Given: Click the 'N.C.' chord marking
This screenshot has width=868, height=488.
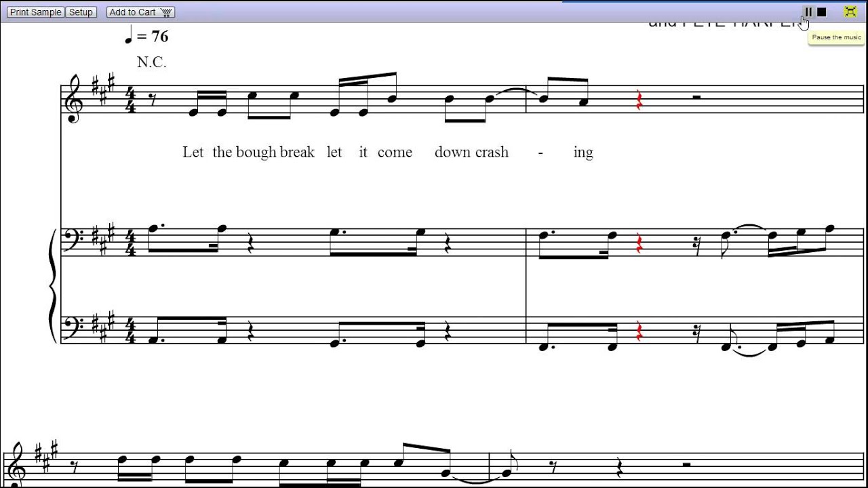Looking at the screenshot, I should point(152,62).
